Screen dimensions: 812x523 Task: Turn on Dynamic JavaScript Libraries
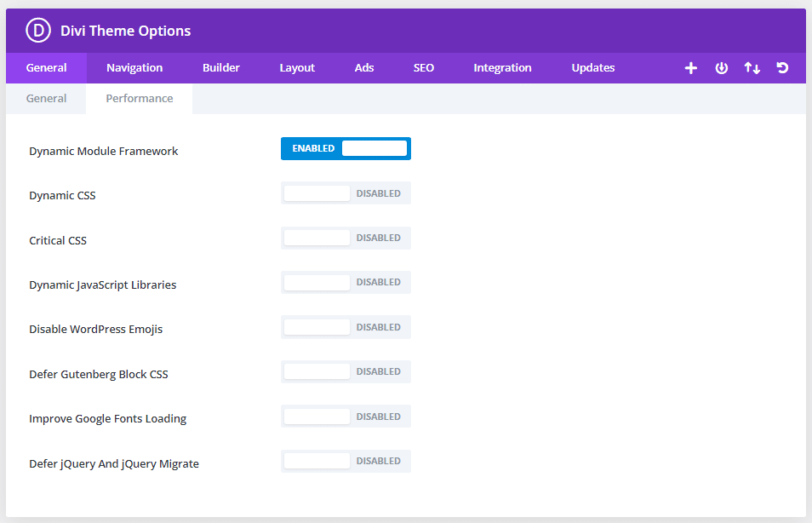(346, 282)
